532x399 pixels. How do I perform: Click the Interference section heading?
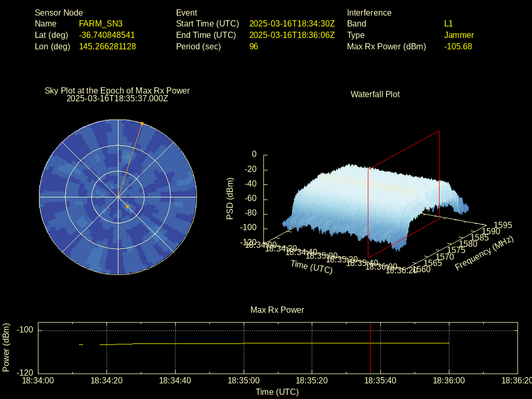click(x=369, y=12)
